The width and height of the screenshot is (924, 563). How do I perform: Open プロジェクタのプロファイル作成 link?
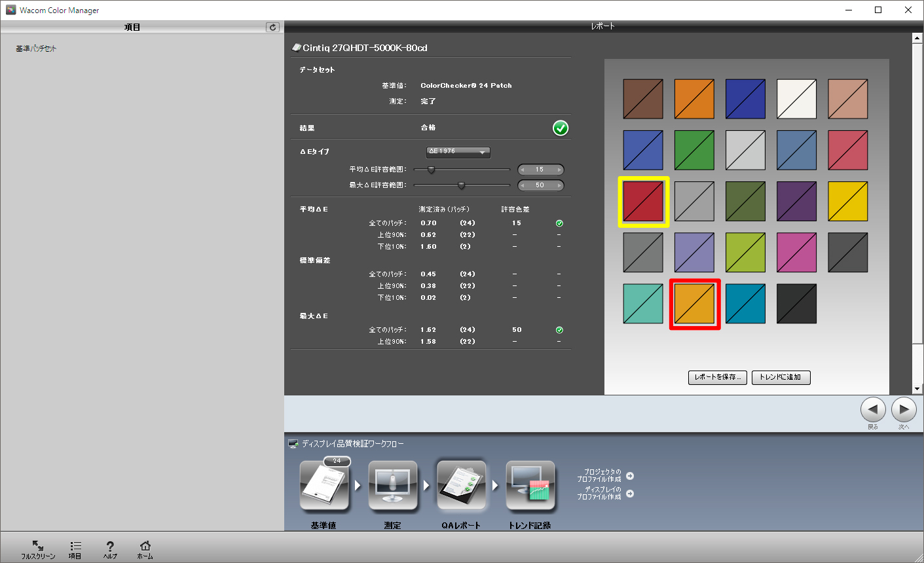tap(605, 476)
